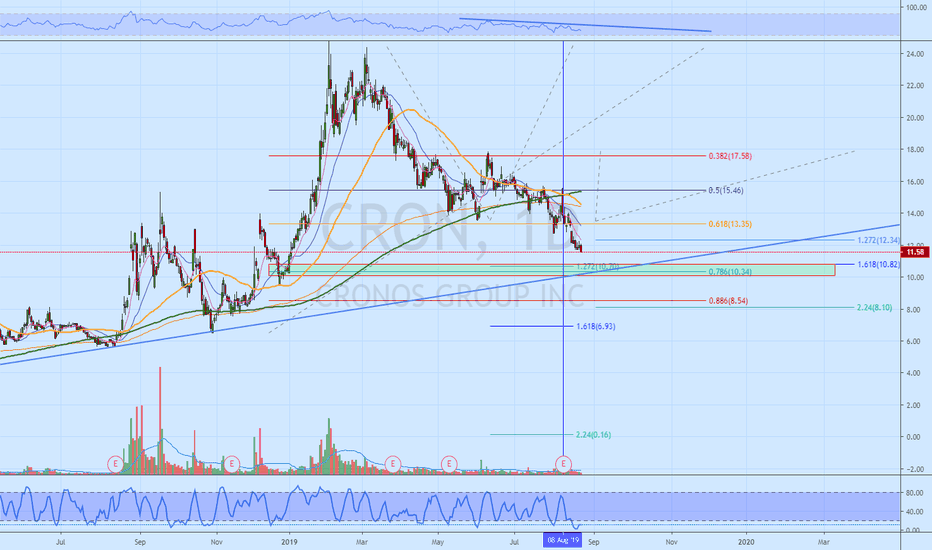Click the earnings E marker before Sep 2018
Screen dimensions: 932x550
coord(115,464)
